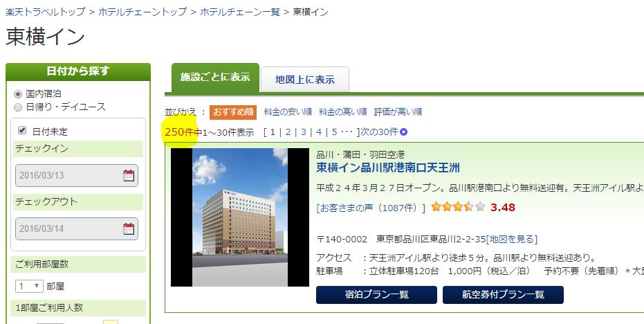Click the チェックイン label
This screenshot has height=324, width=644.
pos(42,148)
